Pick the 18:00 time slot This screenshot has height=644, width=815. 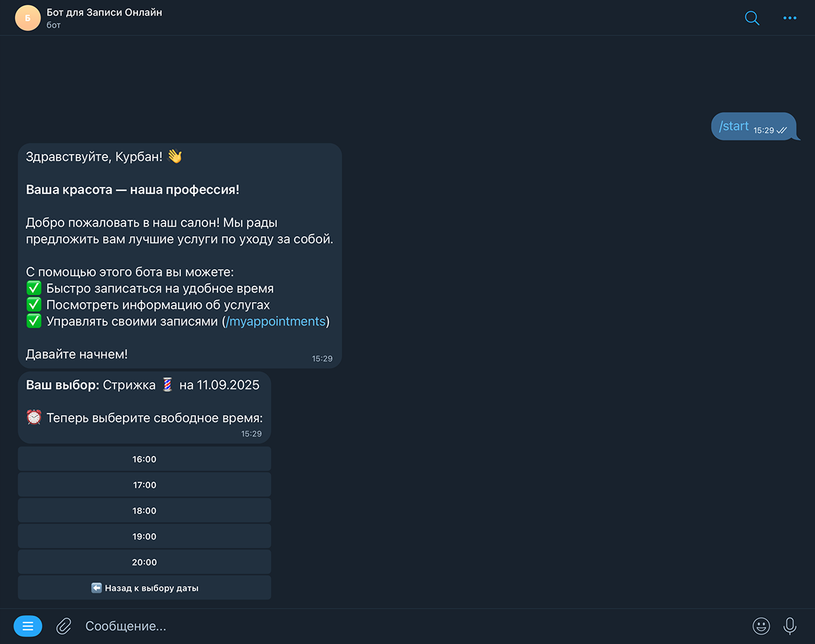(x=145, y=511)
